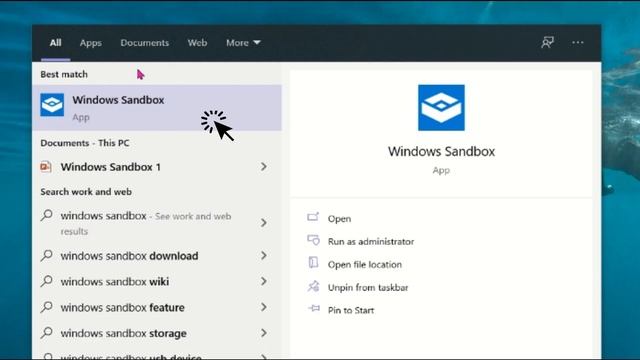Select the windows sandbox See work and web results entry

click(x=157, y=222)
